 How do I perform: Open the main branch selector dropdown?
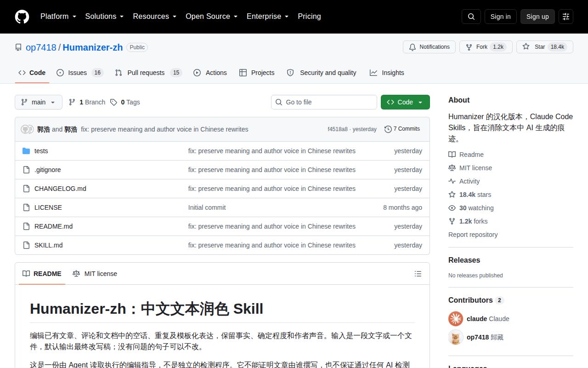39,102
